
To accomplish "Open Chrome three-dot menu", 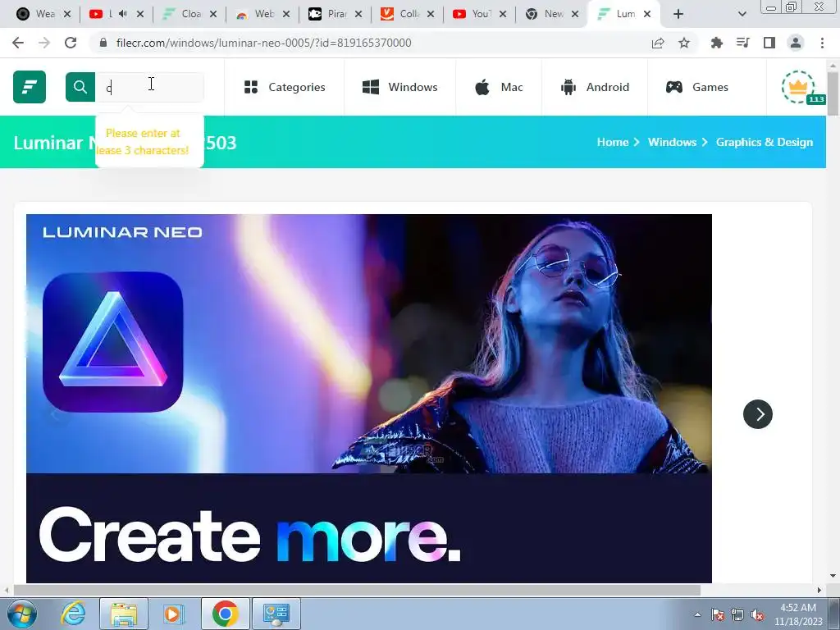I will pyautogui.click(x=822, y=43).
